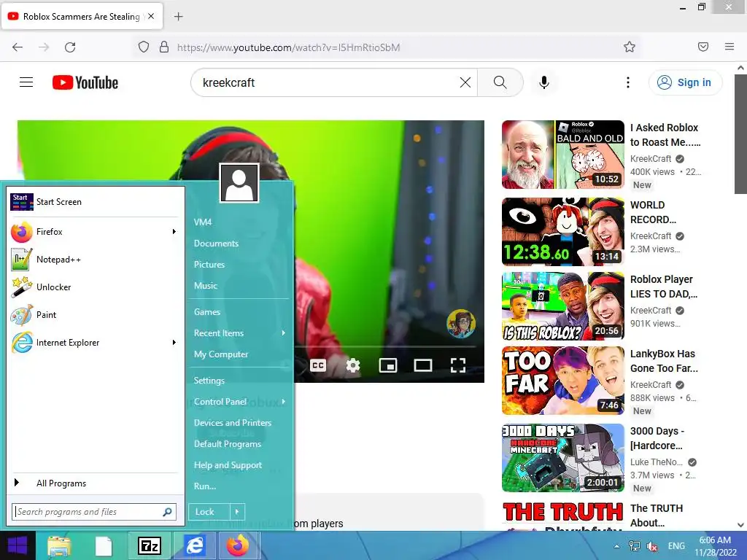Image resolution: width=747 pixels, height=560 pixels.
Task: Open Luke TheNotable channel name
Action: click(x=657, y=462)
